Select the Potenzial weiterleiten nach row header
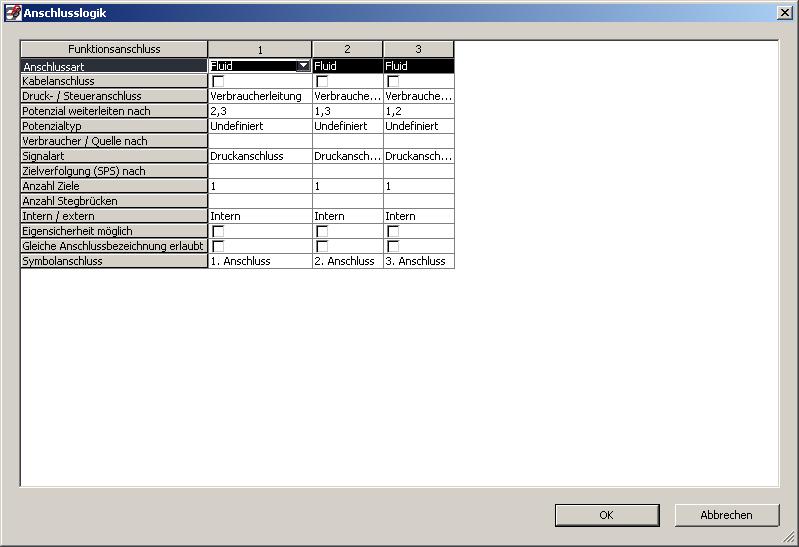This screenshot has width=799, height=547. [x=114, y=111]
